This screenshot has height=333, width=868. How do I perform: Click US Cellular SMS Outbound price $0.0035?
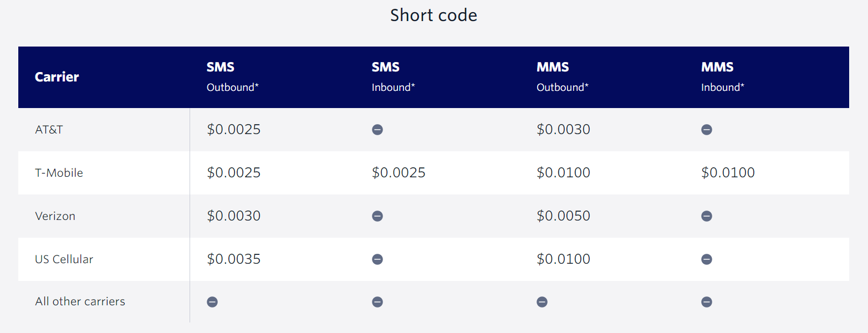coord(233,259)
